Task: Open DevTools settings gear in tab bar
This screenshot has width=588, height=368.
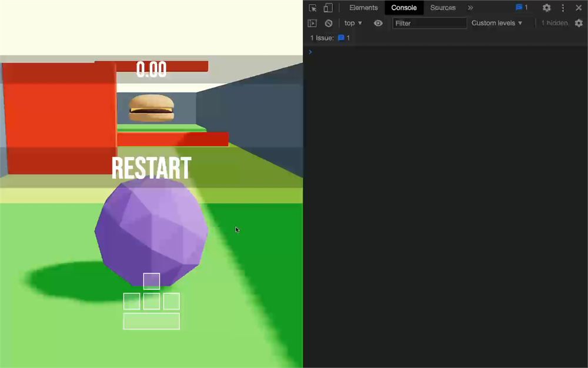Action: click(546, 8)
